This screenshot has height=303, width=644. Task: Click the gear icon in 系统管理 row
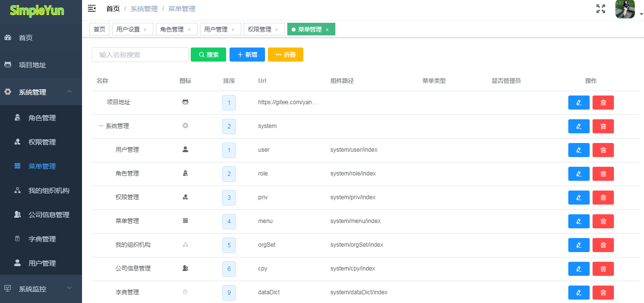pos(185,126)
